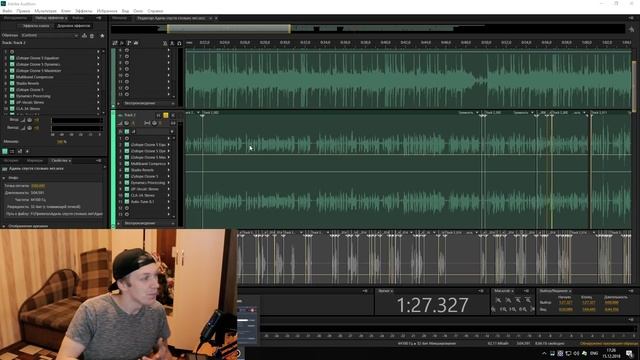This screenshot has height=360, width=640.
Task: Toggle yellow Solo button on Track 2
Action: [165, 116]
